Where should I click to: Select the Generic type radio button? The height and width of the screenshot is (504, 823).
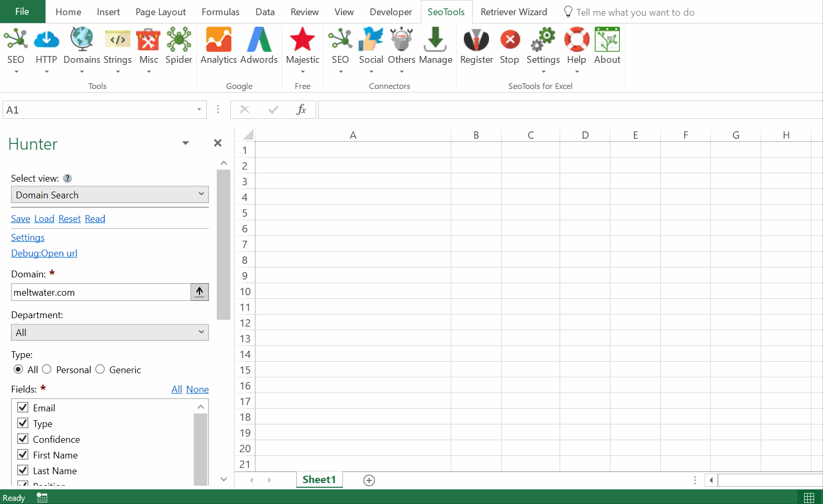(x=100, y=369)
